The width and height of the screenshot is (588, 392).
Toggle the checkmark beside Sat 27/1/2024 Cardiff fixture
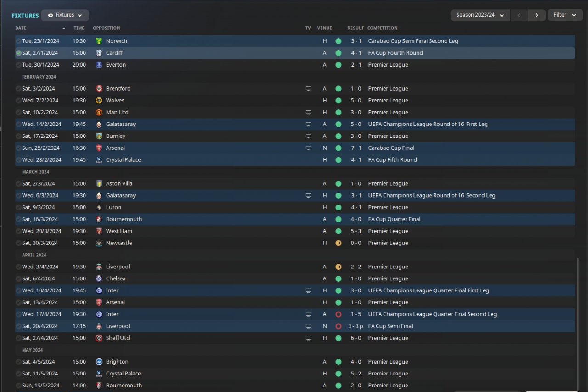tap(18, 53)
